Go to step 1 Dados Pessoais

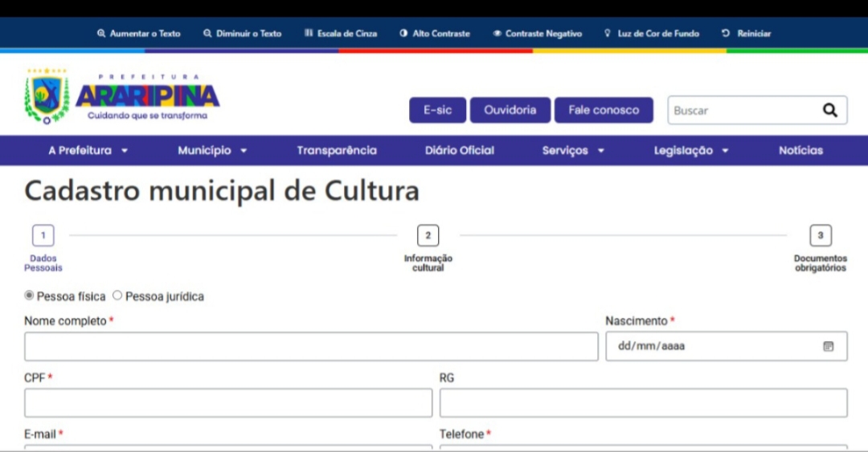click(x=43, y=248)
